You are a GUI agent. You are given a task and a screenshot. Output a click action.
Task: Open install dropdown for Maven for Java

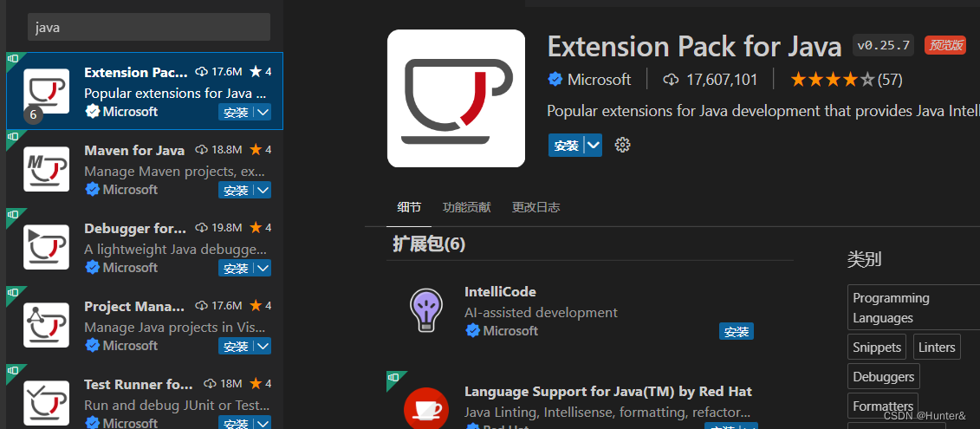click(263, 190)
